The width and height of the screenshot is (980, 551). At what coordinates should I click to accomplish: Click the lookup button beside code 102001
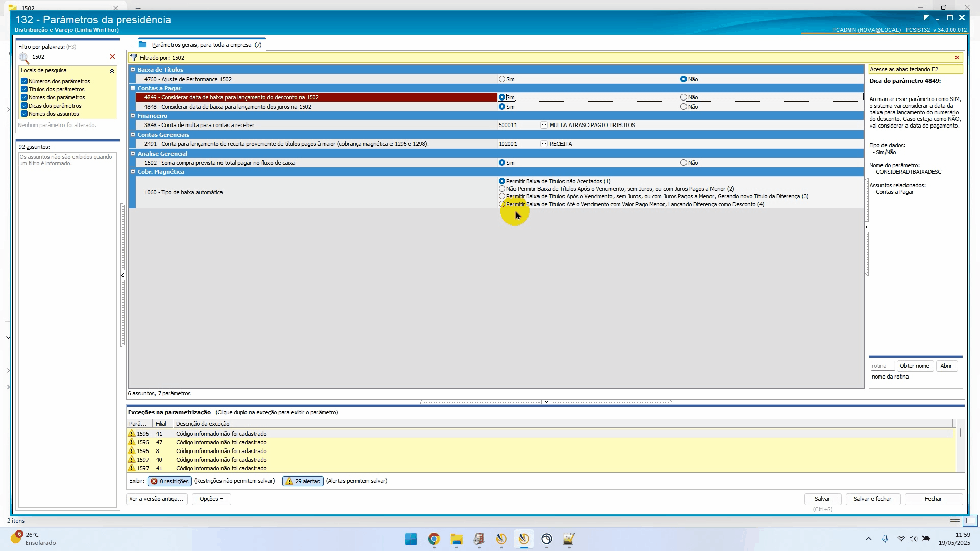pos(544,144)
